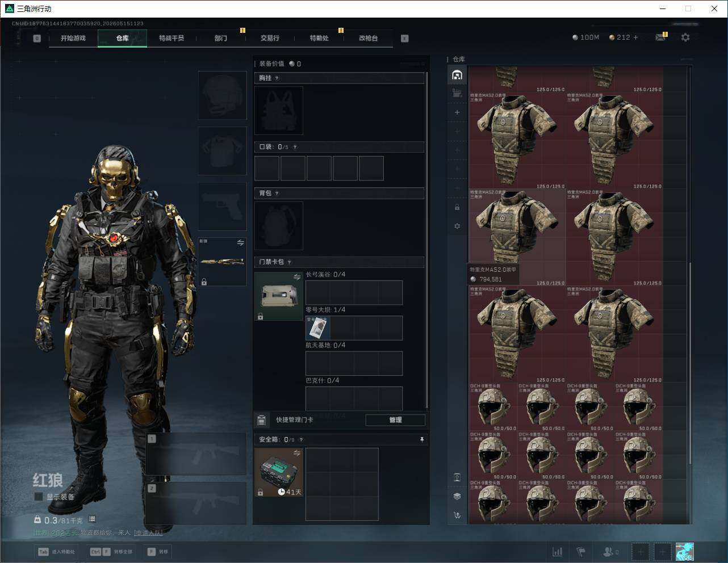Click primary weapon slot 1
Screen dimensions: 728x563
click(196, 454)
